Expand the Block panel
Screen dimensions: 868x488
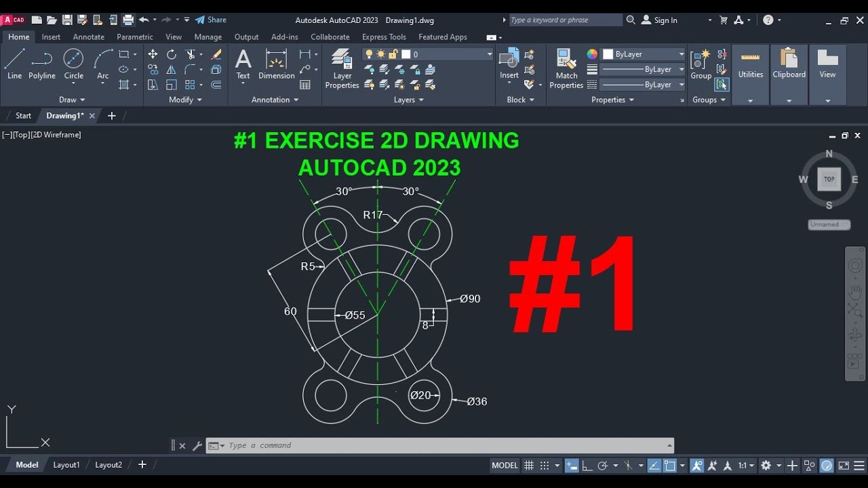coord(520,100)
